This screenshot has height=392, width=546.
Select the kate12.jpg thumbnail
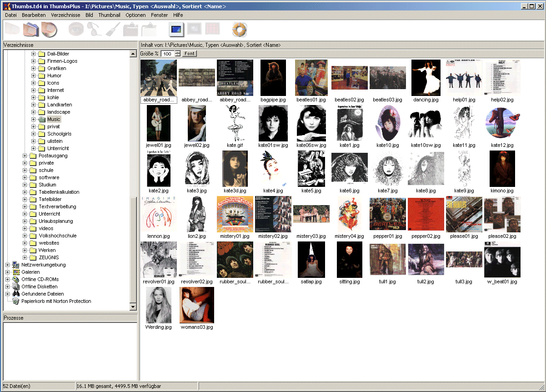[x=502, y=123]
